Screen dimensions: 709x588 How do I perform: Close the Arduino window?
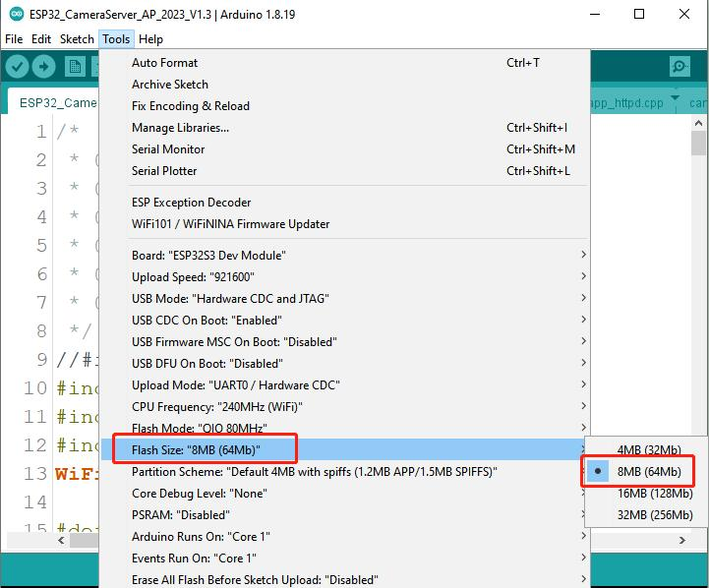684,14
